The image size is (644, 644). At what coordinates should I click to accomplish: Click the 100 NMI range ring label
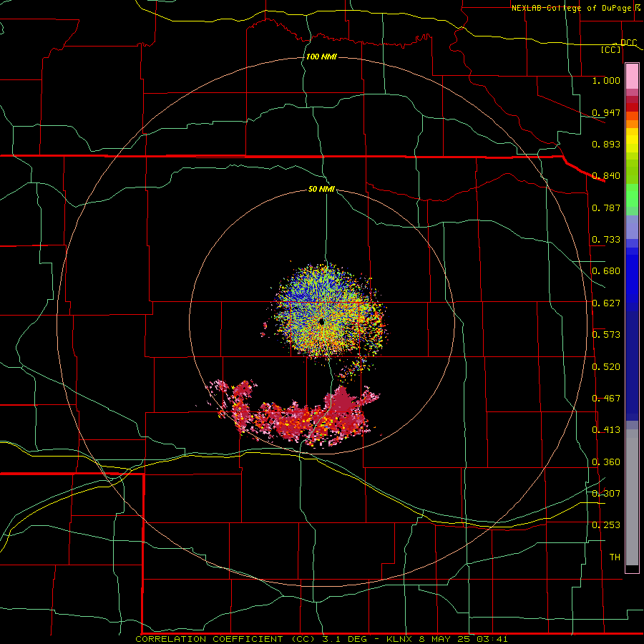coord(321,57)
